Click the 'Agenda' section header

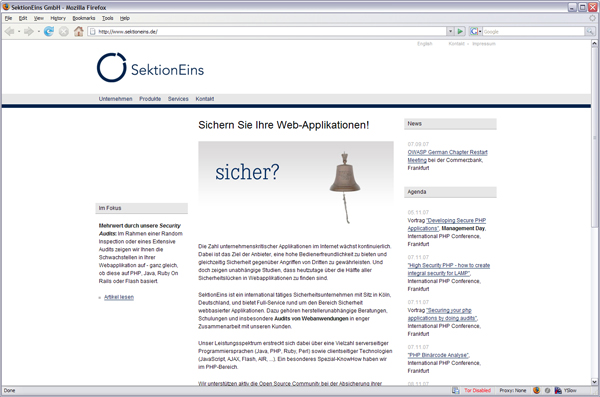point(450,192)
